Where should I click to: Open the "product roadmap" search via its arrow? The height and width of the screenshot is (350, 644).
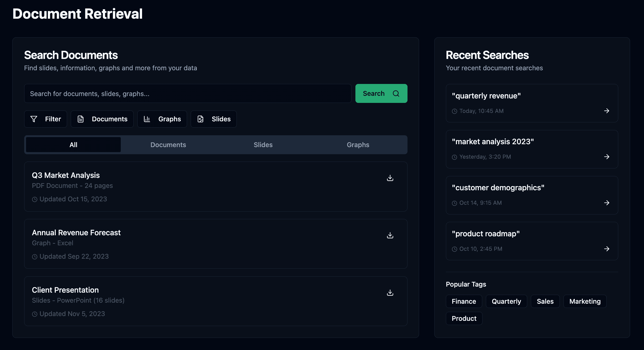tap(607, 249)
